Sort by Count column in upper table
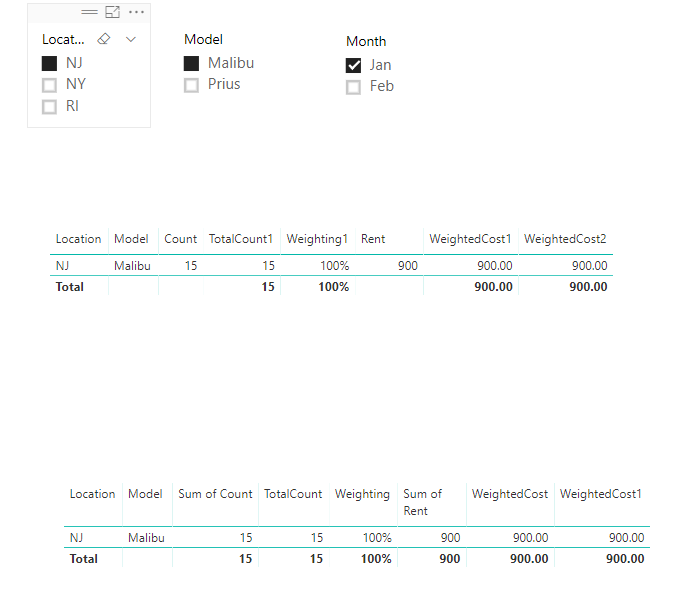 [180, 239]
